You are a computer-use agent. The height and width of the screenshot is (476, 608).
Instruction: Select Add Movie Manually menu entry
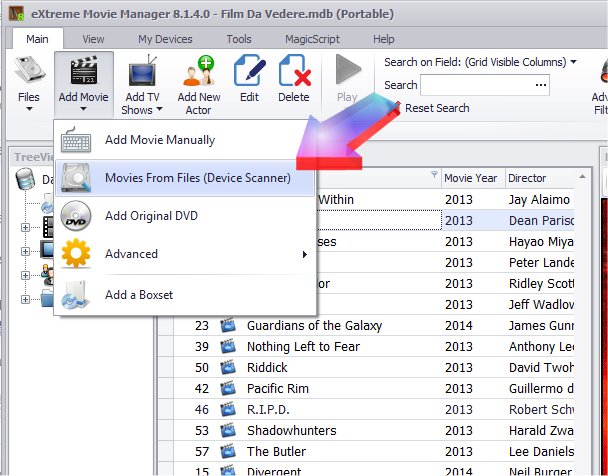click(159, 140)
